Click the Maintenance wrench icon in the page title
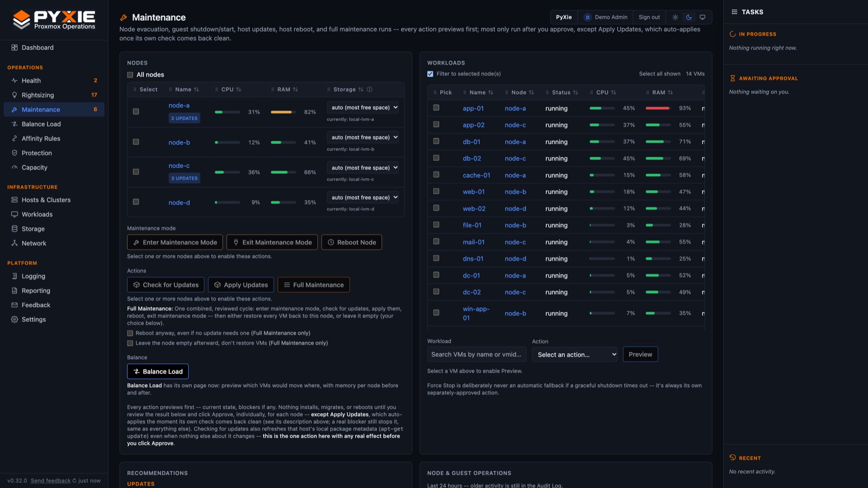Image resolution: width=868 pixels, height=488 pixels. point(123,18)
